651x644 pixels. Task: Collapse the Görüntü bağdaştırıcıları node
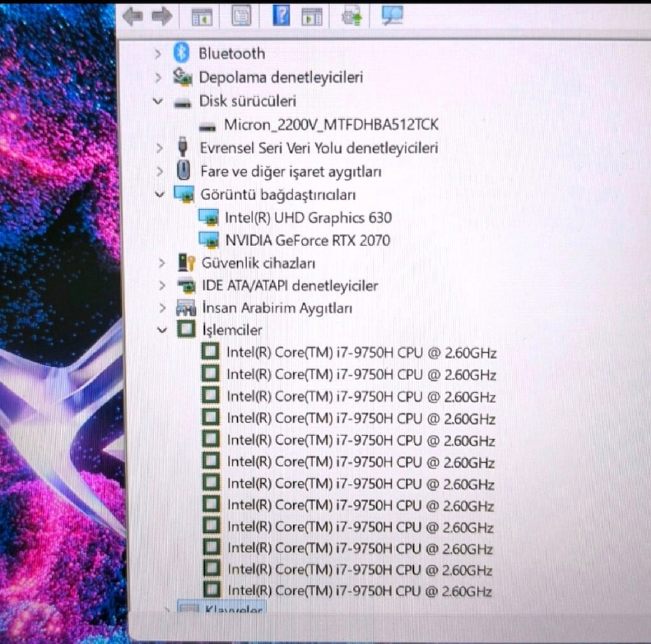click(x=160, y=194)
